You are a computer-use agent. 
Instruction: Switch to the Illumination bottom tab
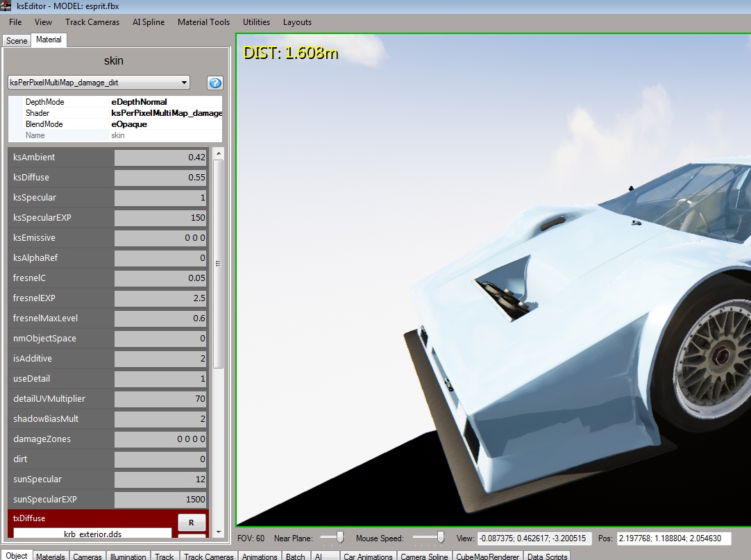click(x=128, y=556)
